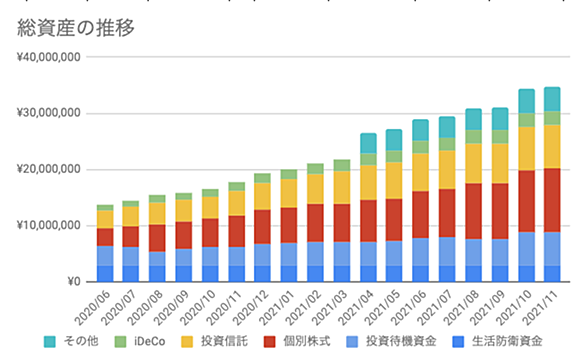Click the yellow segment of 2020/07 bar
This screenshot has width=586, height=363.
[130, 216]
